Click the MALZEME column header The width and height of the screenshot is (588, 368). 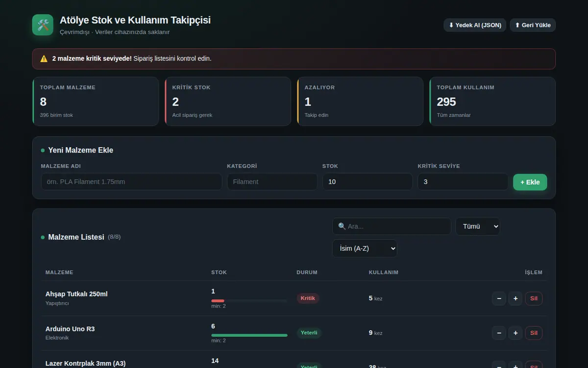coord(59,272)
